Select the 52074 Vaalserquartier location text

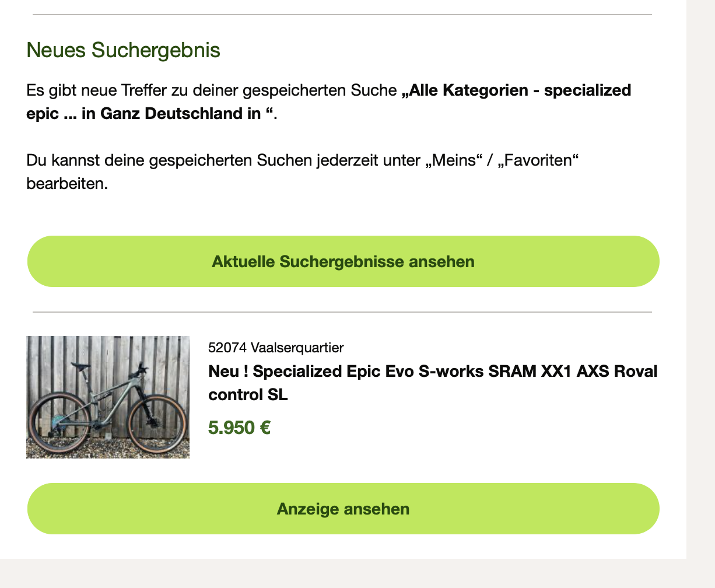pyautogui.click(x=276, y=348)
